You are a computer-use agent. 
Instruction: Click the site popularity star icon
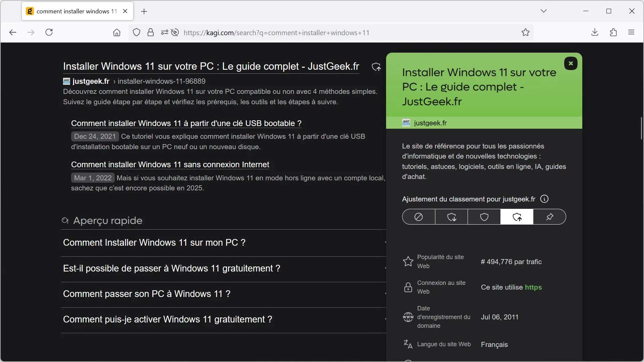(408, 261)
